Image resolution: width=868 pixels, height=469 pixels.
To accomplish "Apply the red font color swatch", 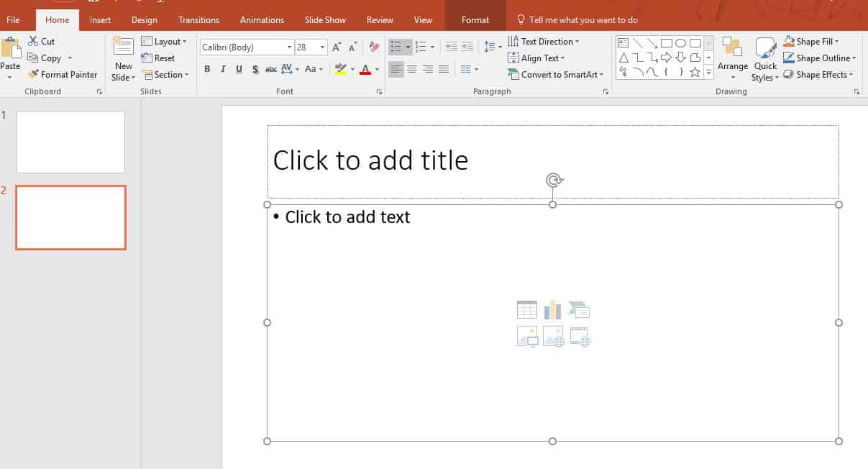I will coord(365,70).
